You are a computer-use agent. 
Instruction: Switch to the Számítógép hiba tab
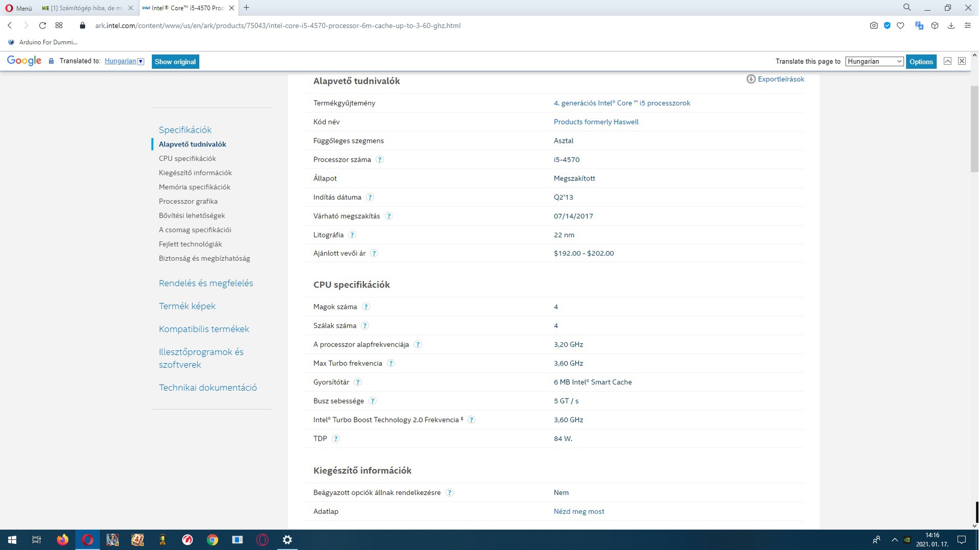tap(87, 8)
